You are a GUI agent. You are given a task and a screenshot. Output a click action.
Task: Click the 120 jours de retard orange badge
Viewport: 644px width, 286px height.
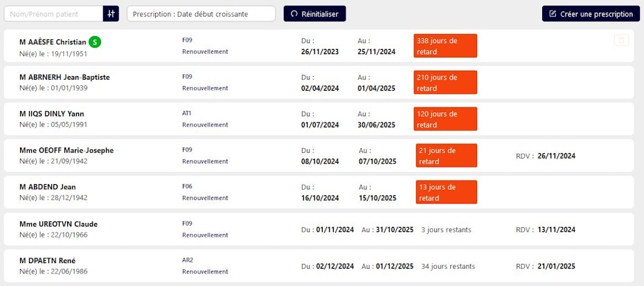[445, 119]
